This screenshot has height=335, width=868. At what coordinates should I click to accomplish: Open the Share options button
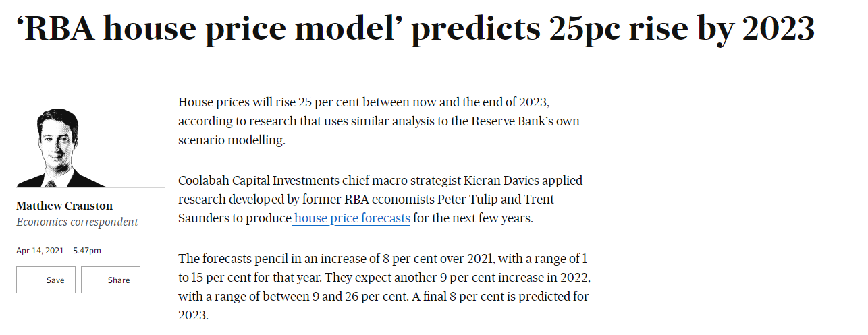(111, 280)
